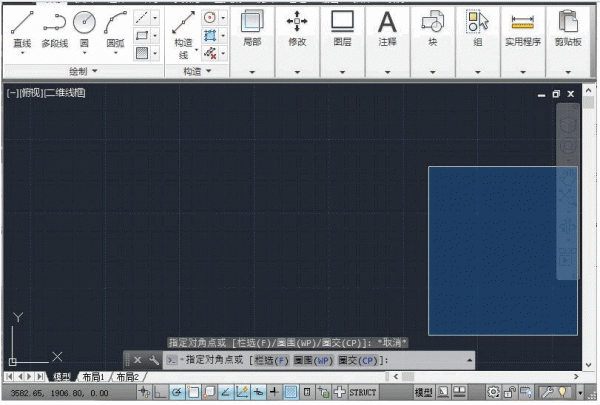600x405 pixels.
Task: Click the command line wrench customize icon
Action: pos(153,360)
